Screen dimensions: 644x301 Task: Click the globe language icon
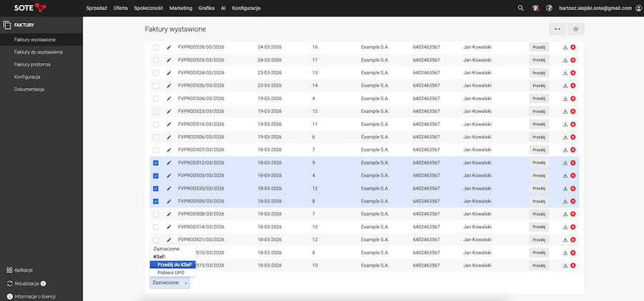pos(549,8)
